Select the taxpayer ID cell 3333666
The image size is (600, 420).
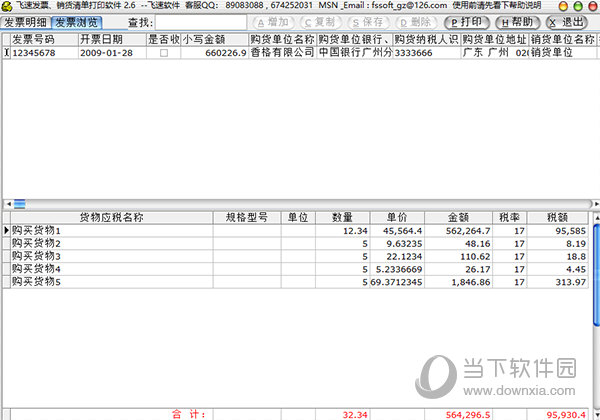427,53
